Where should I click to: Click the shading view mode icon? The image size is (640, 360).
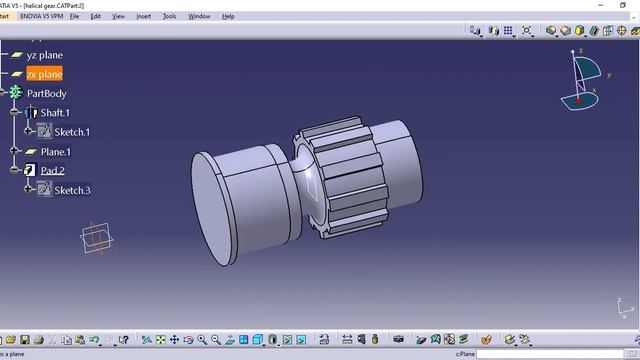point(273,340)
